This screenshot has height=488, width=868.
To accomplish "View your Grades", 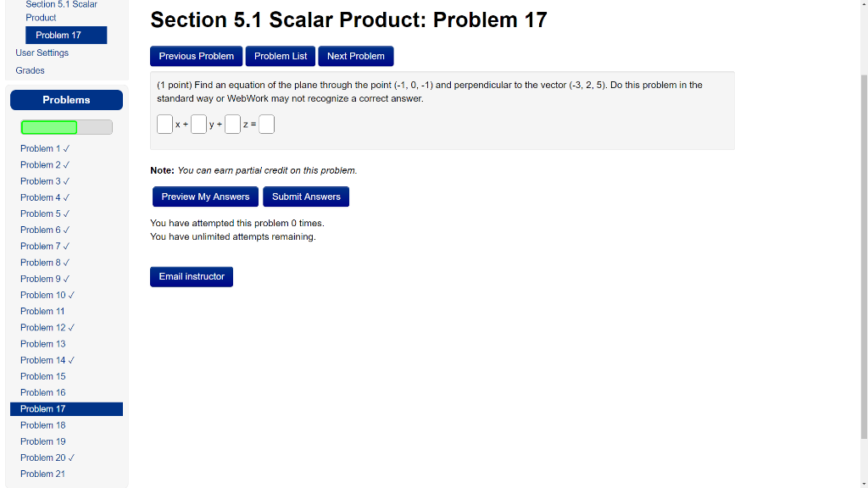I will (x=29, y=70).
